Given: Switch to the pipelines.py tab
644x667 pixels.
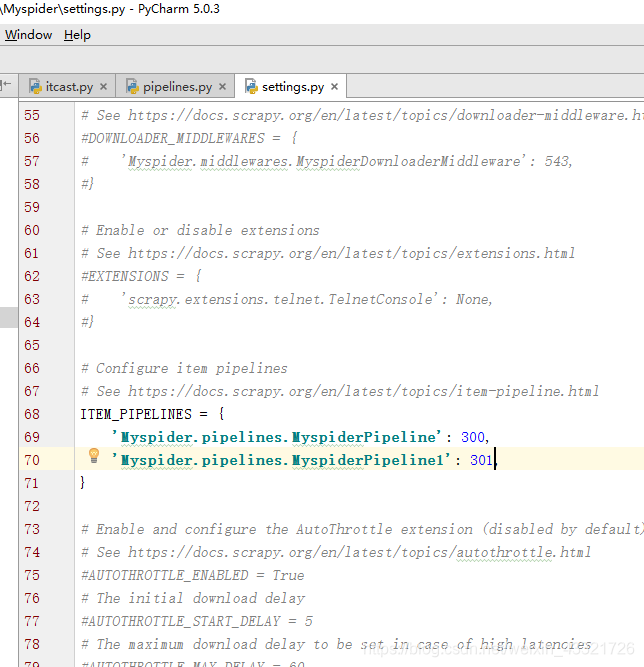Looking at the screenshot, I should point(177,87).
